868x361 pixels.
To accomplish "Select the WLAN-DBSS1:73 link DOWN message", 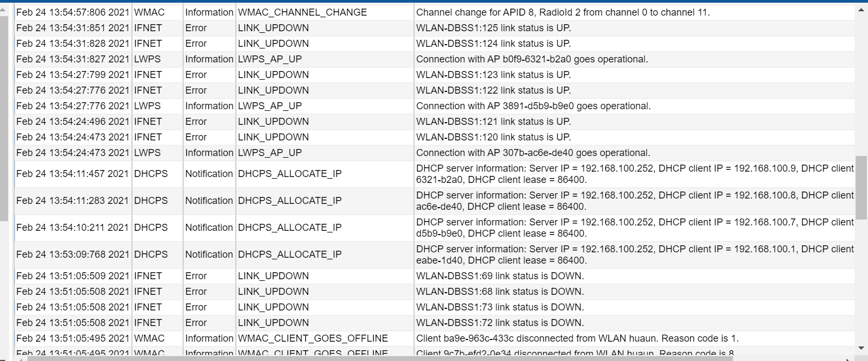I will [500, 307].
